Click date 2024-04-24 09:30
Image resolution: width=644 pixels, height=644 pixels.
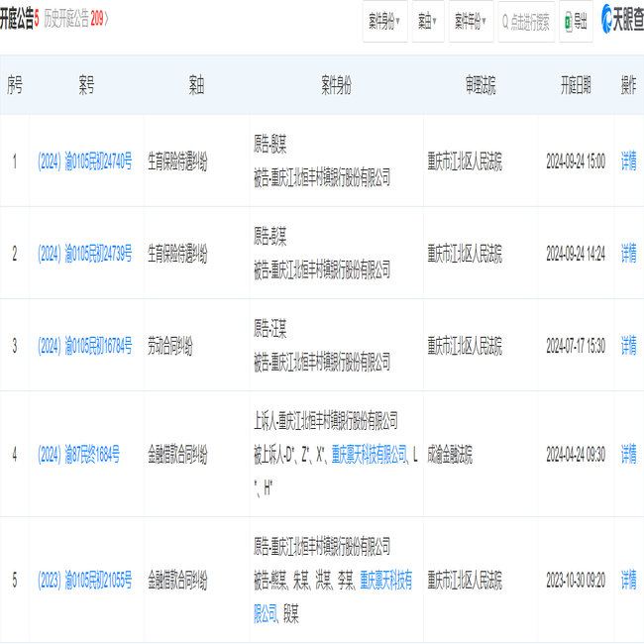[x=576, y=454]
